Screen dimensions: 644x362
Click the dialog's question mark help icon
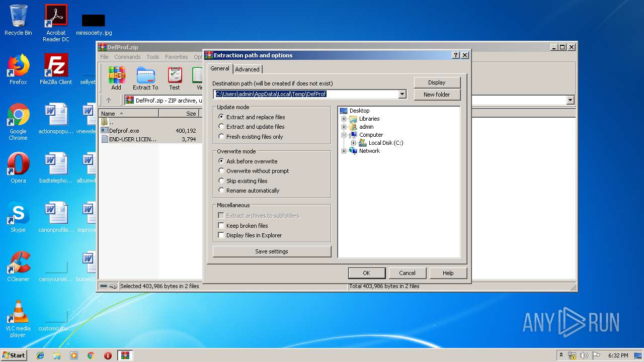point(456,55)
